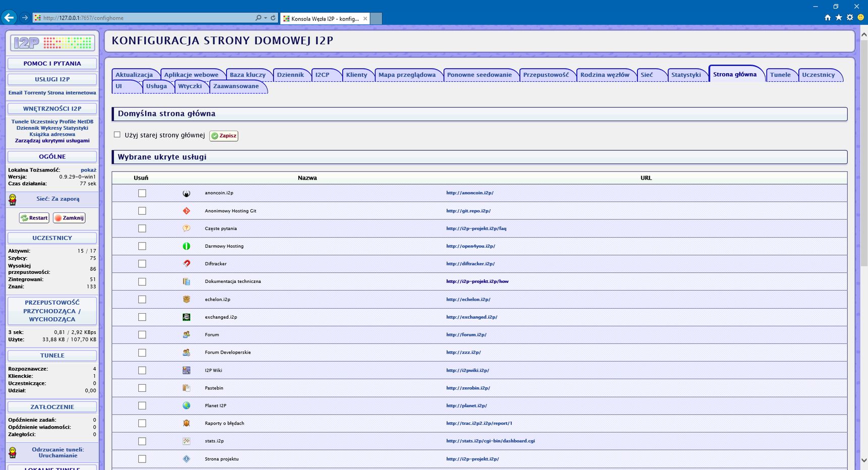Open the address bar search dropdown arrow

click(265, 18)
